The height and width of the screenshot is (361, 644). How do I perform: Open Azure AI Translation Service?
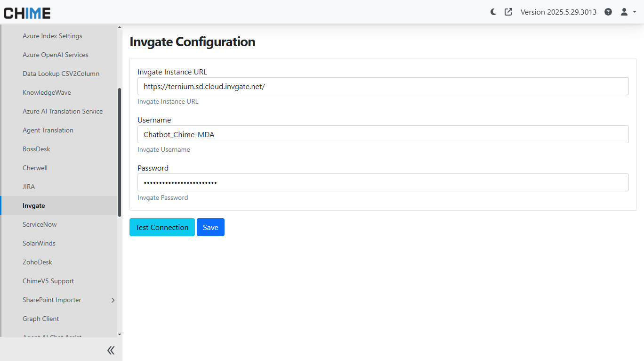coord(63,112)
